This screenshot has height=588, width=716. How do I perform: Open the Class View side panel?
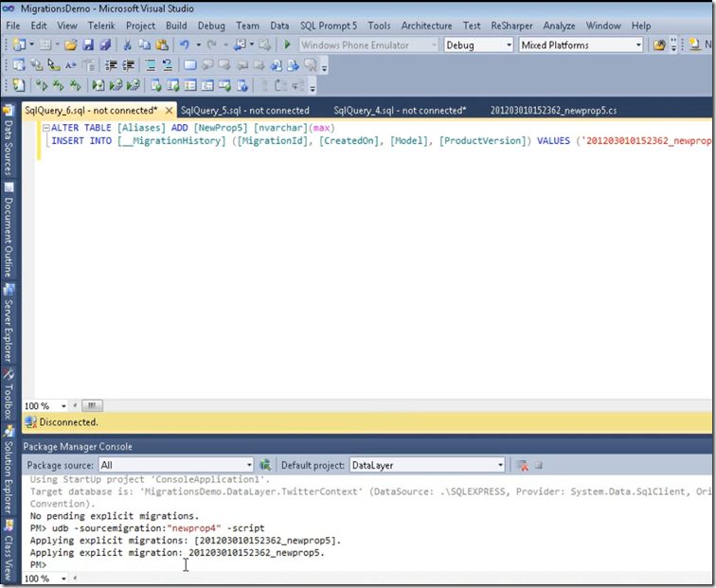(x=9, y=549)
